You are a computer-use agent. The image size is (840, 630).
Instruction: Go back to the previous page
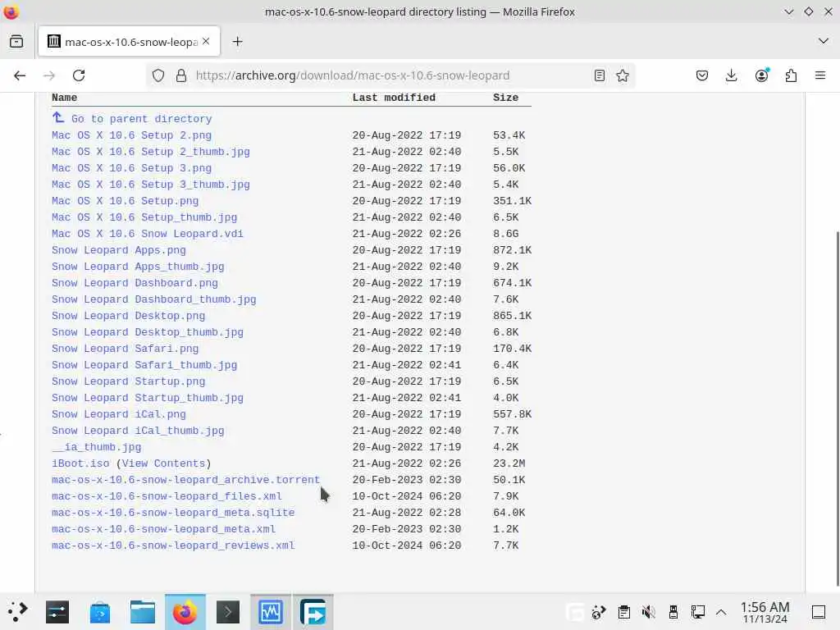[20, 75]
